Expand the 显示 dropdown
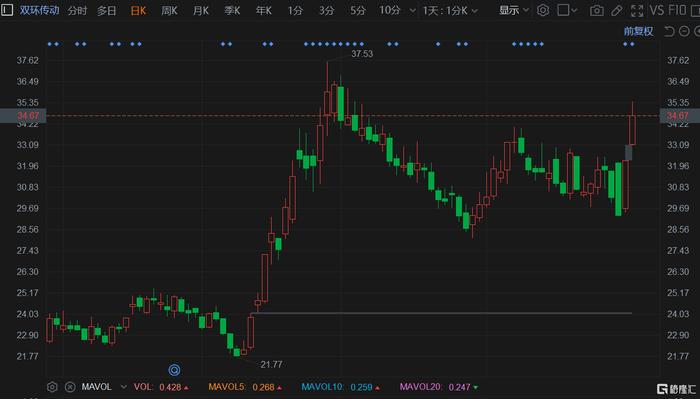 point(513,10)
